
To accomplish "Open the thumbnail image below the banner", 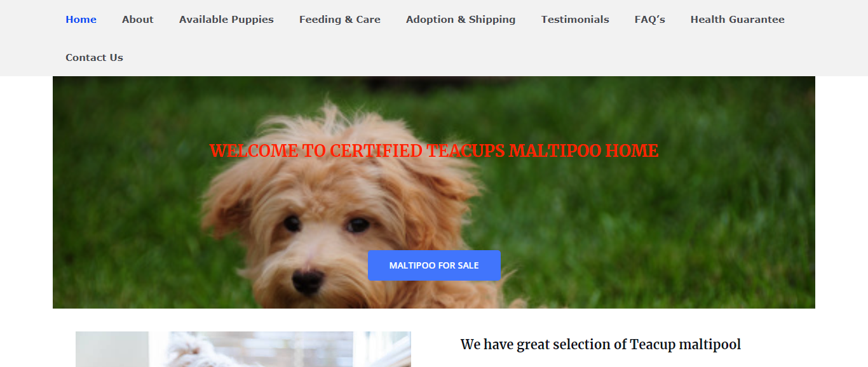I will tap(243, 349).
